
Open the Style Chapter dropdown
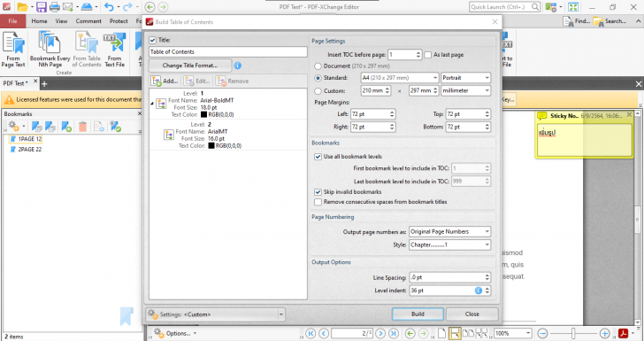pos(449,244)
